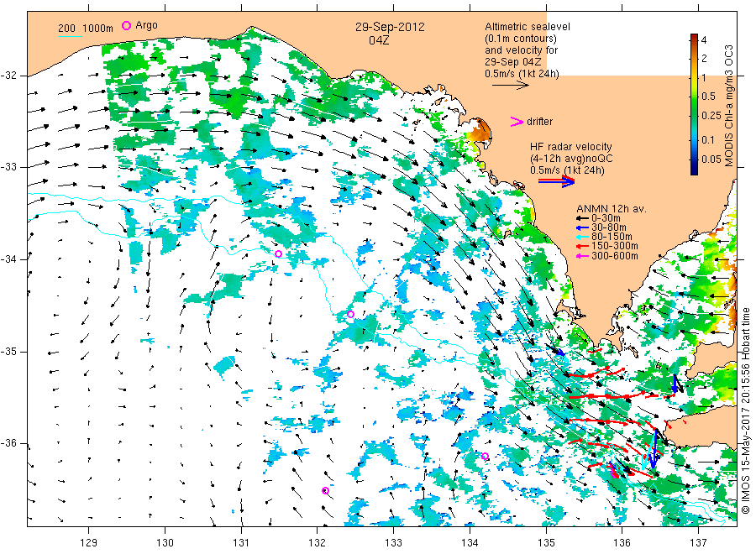Click the altimetric velocity scale arrow

510,86
